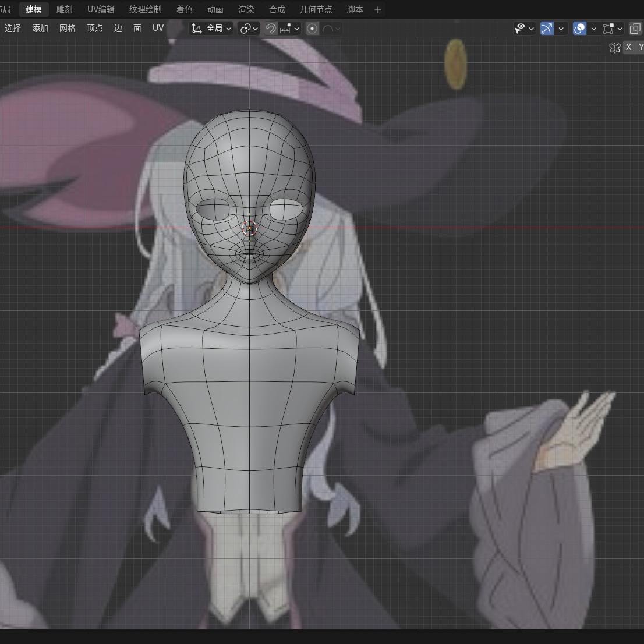
Task: Expand the 全局 transform orientation dropdown
Action: 211,29
